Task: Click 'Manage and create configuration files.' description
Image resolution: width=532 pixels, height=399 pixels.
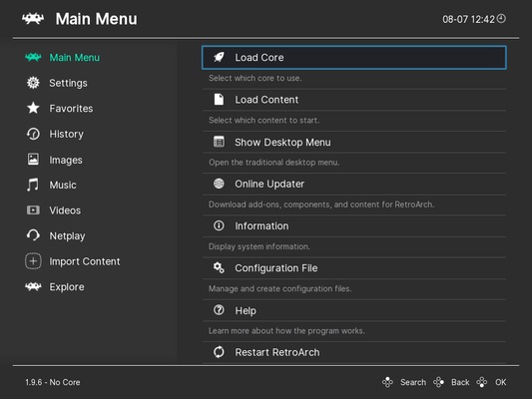Action: pyautogui.click(x=279, y=289)
